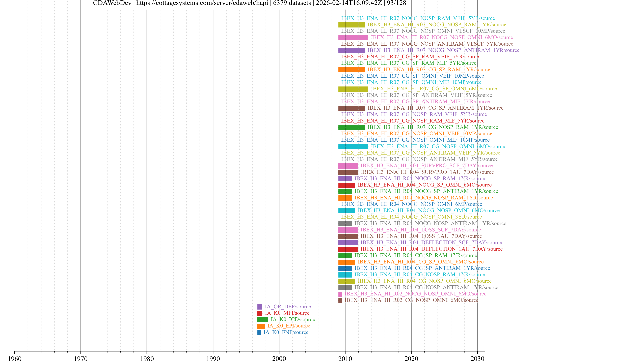Click the cyan R07_CG_NOSP_OMNI_6MO bar

[x=353, y=147]
